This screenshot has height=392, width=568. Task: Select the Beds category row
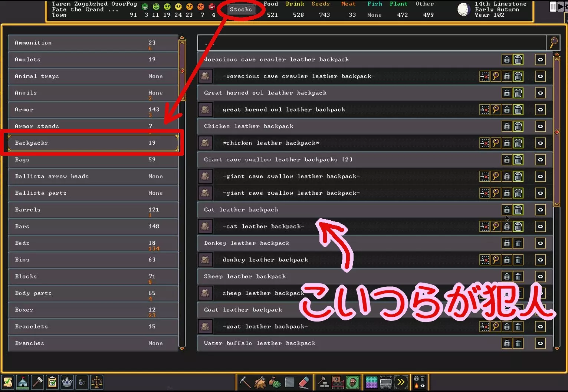click(93, 243)
